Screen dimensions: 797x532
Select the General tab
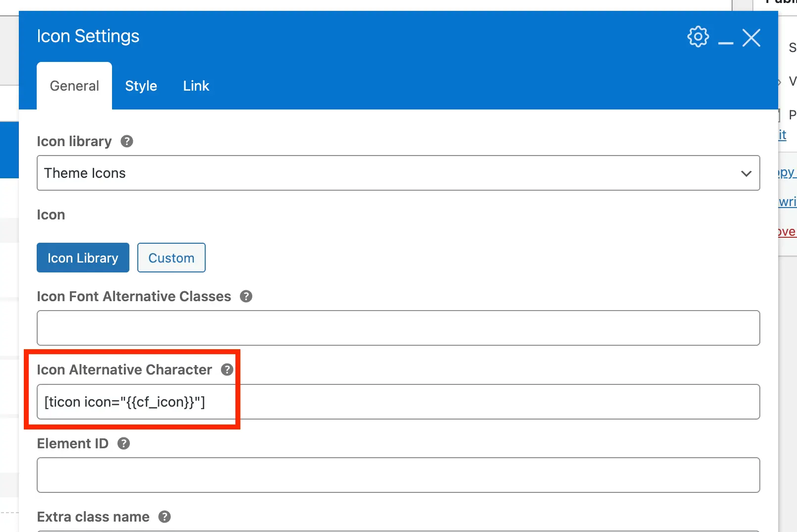click(74, 85)
